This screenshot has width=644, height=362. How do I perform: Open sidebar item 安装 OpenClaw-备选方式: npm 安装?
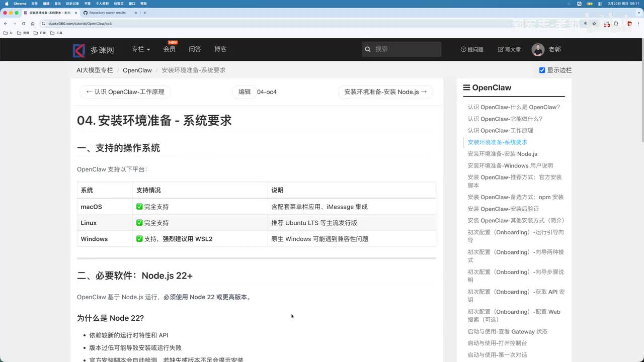[516, 197]
